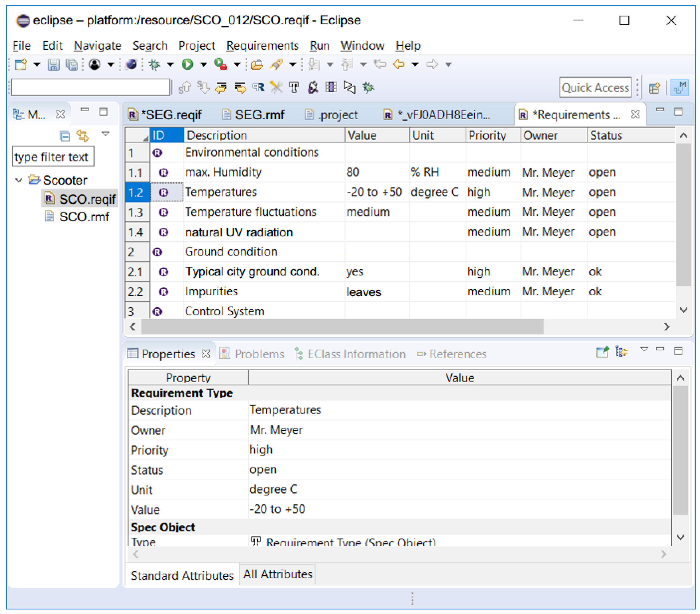The height and width of the screenshot is (614, 700).
Task: Open the Properties View Menu triangle
Action: (644, 349)
